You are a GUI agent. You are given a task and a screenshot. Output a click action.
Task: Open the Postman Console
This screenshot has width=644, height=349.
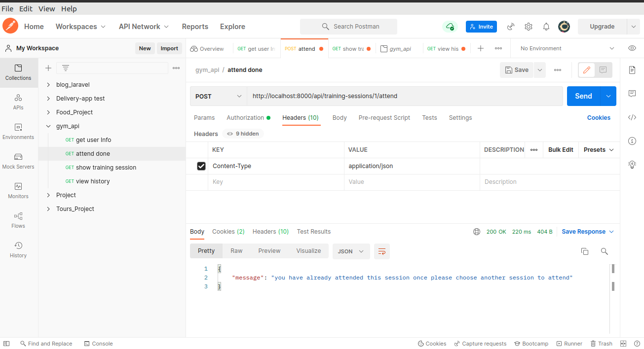click(98, 343)
